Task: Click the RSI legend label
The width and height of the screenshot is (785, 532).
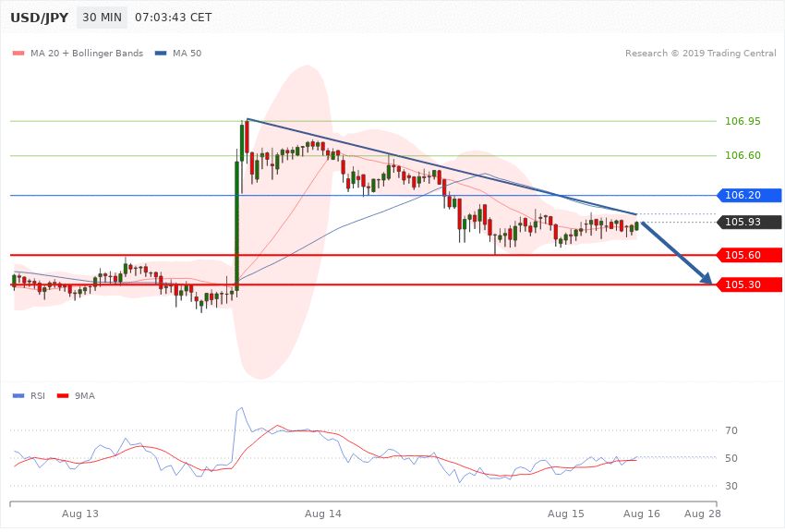Action: click(x=38, y=396)
